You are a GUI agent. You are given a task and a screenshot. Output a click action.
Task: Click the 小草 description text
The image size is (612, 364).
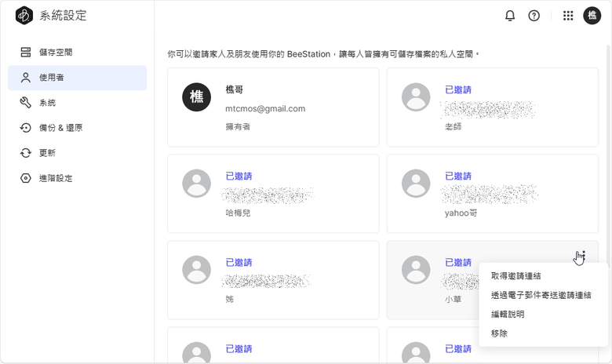(x=454, y=299)
